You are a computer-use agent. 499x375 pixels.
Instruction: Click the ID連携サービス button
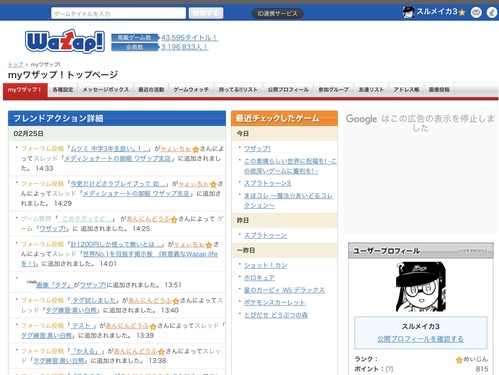(x=277, y=14)
